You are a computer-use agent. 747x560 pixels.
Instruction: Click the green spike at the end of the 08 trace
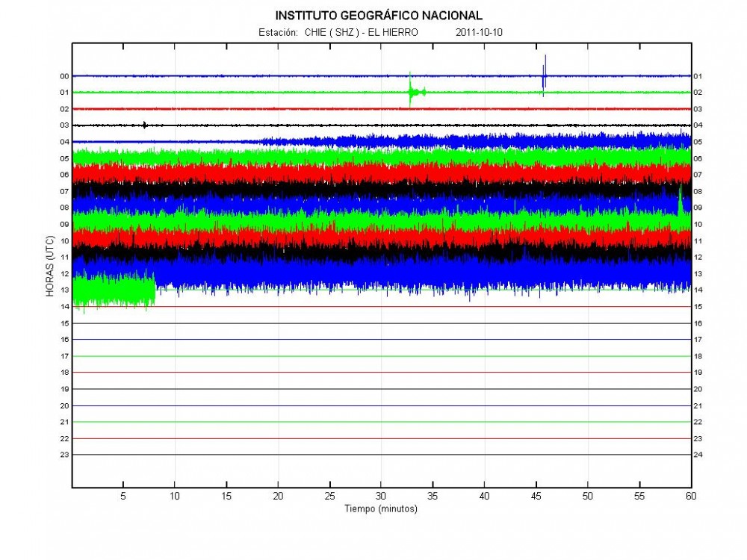[680, 202]
